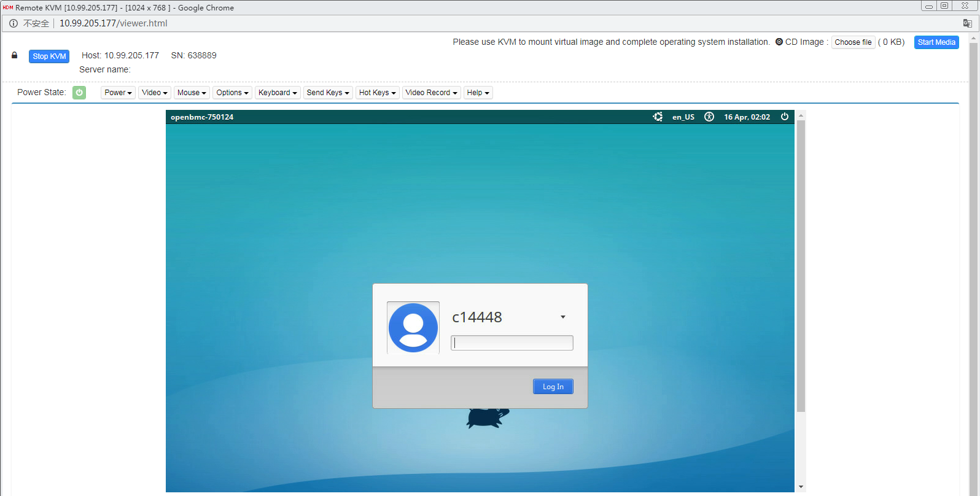Click the openbmc-750124 hostname label
Image resolution: width=980 pixels, height=496 pixels.
click(202, 117)
